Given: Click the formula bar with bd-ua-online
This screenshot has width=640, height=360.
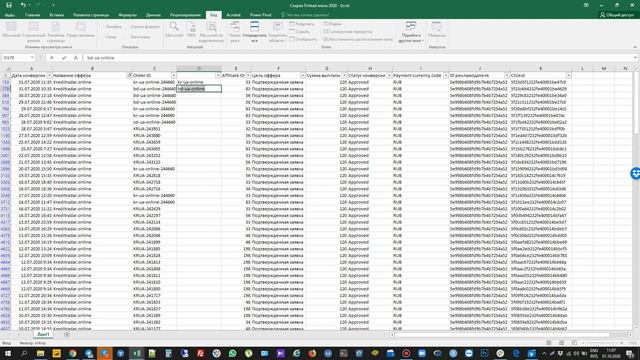Looking at the screenshot, I should (x=358, y=58).
